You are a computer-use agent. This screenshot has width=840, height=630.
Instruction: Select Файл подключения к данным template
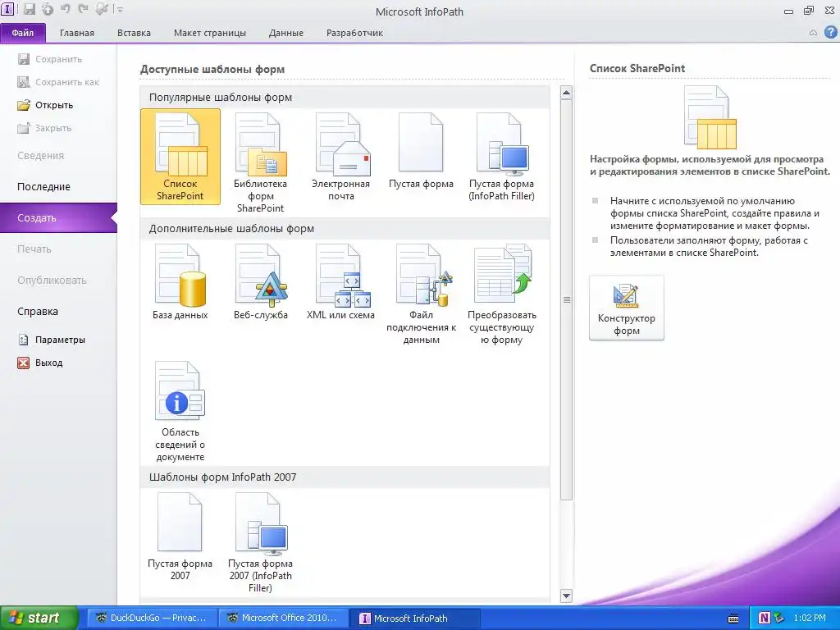pyautogui.click(x=421, y=294)
